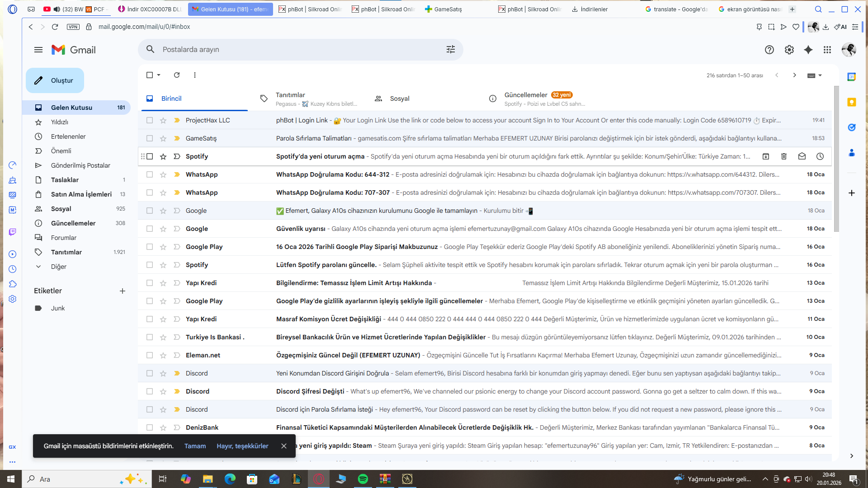Accept notifications with Tamam
This screenshot has height=488, width=868.
(x=195, y=446)
